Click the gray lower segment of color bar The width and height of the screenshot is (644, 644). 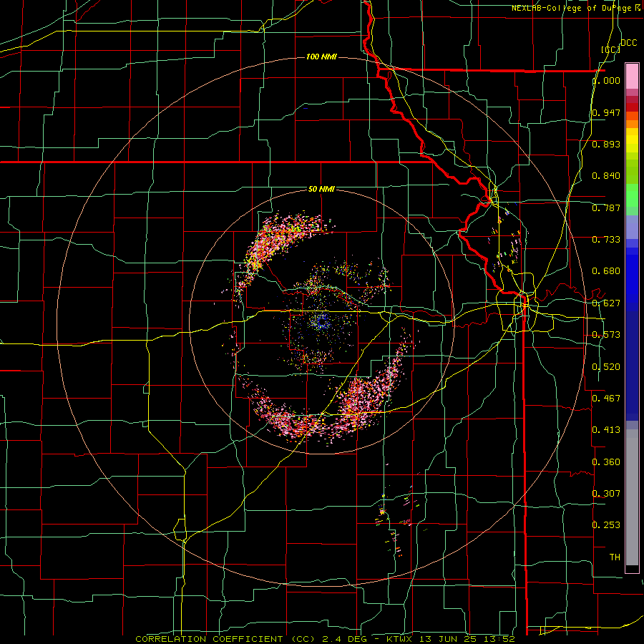[632, 497]
